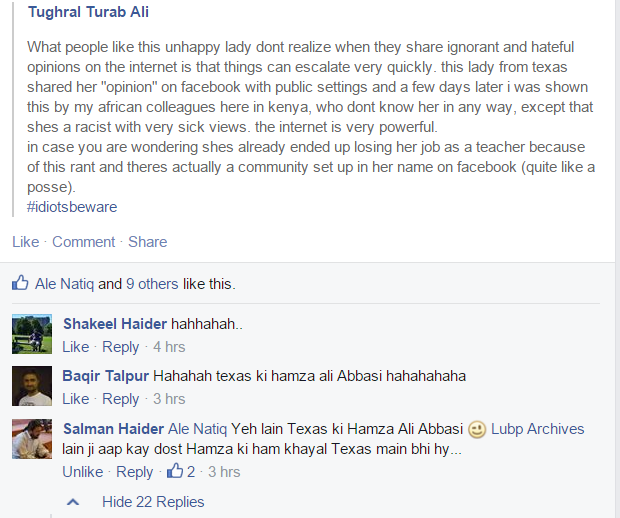This screenshot has height=518, width=620.
Task: Click Comment under the post
Action: tap(83, 242)
